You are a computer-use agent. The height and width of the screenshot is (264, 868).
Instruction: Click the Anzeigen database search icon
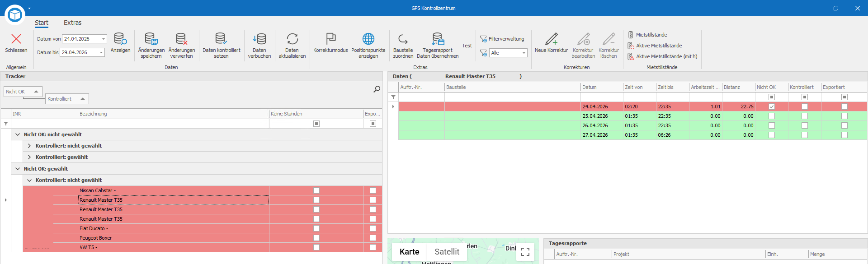pyautogui.click(x=120, y=39)
